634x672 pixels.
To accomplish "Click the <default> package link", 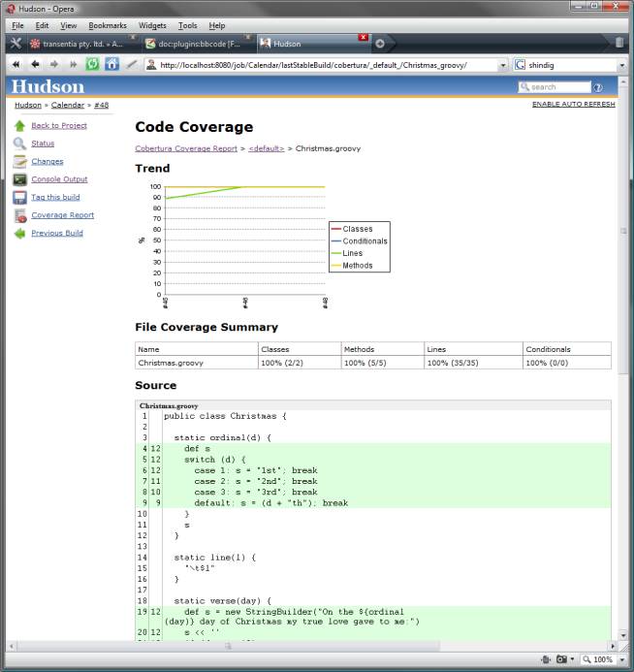I will coord(266,148).
